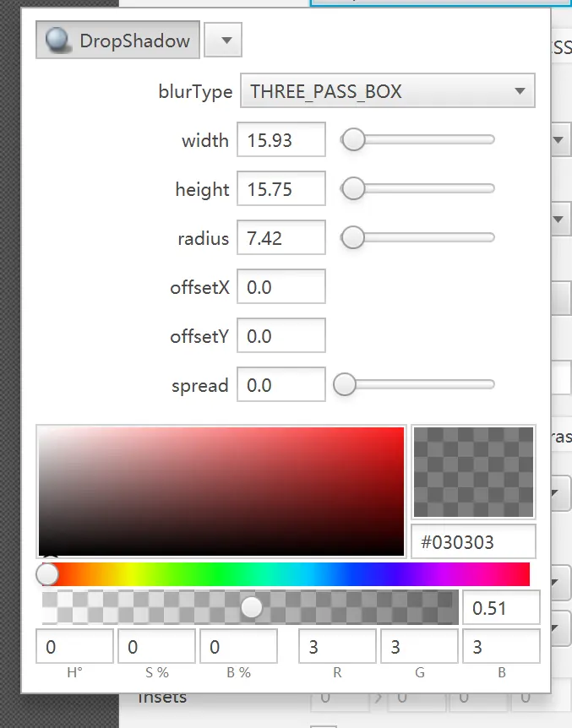The height and width of the screenshot is (728, 572).
Task: Click the height slider handle
Action: [x=352, y=189]
